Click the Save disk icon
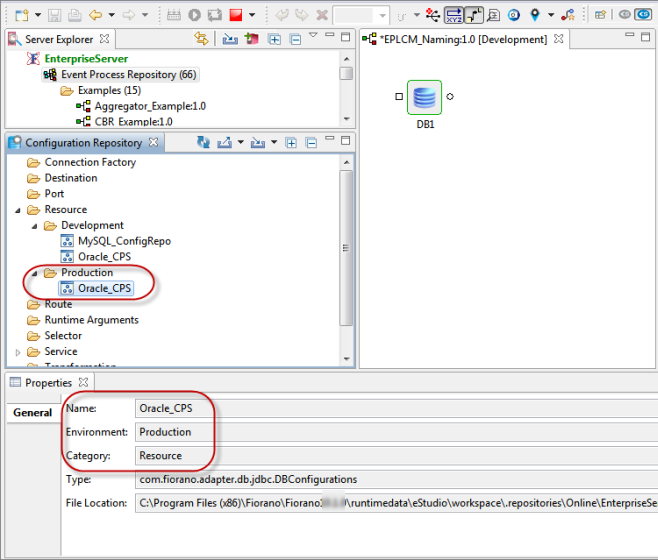The height and width of the screenshot is (560, 658). (x=55, y=16)
